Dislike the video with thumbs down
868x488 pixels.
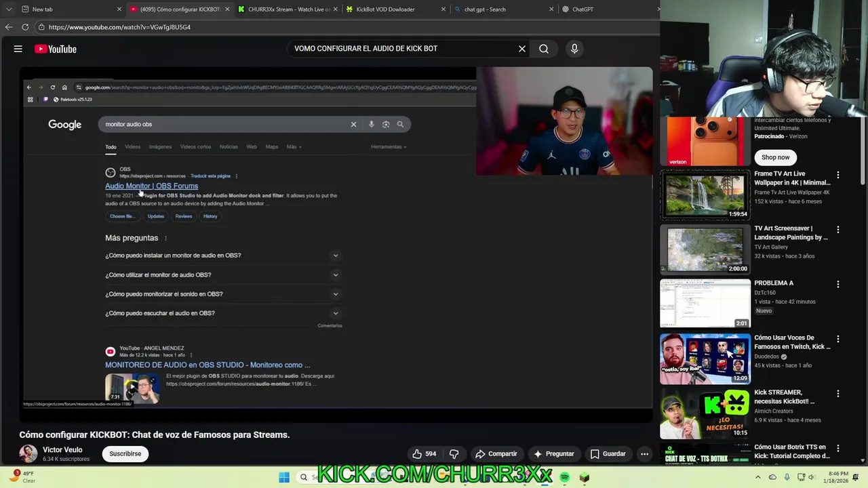click(454, 454)
